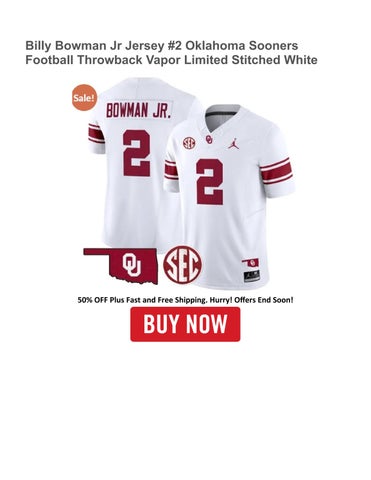Click the Oklahoma tag at the jersey hem
Image resolution: width=371 pixels, height=480 pixels.
pyautogui.click(x=250, y=263)
